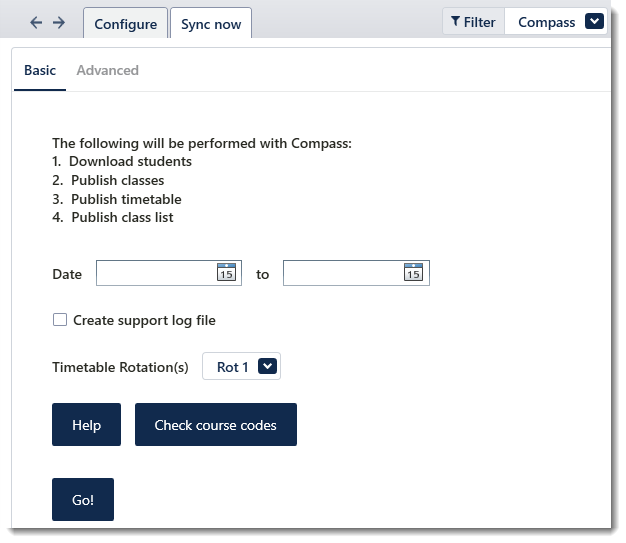
Task: Click into the start Date input field
Action: [x=155, y=273]
